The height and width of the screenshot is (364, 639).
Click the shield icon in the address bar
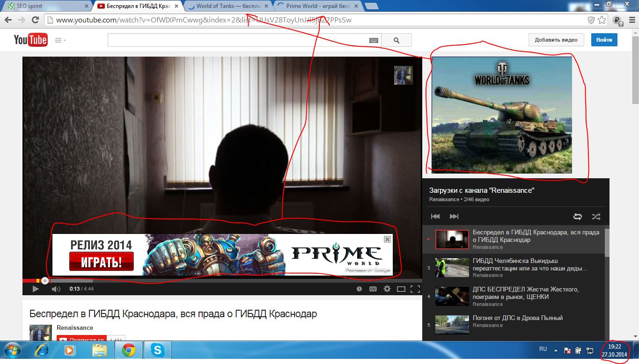coord(591,20)
